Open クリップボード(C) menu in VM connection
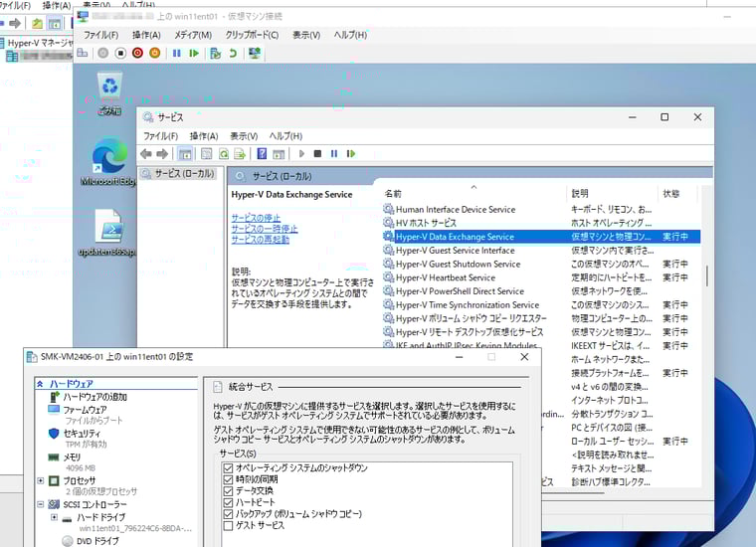This screenshot has height=547, width=756. tap(252, 35)
